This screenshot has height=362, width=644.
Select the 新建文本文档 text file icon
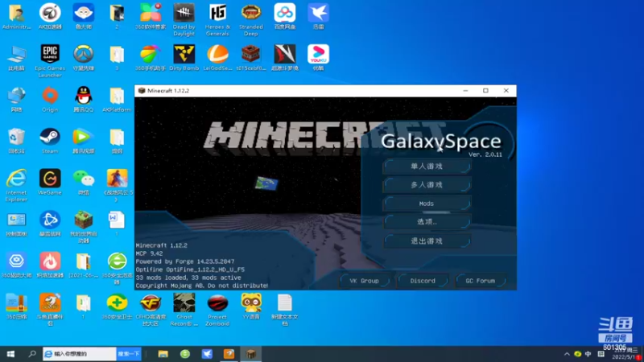pyautogui.click(x=285, y=310)
